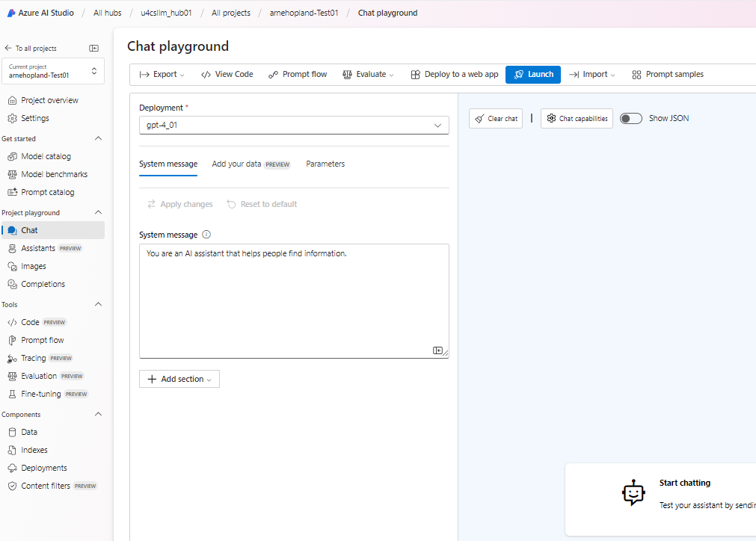756x541 pixels.
Task: Open Model benchmarks in the sidebar
Action: (x=55, y=174)
